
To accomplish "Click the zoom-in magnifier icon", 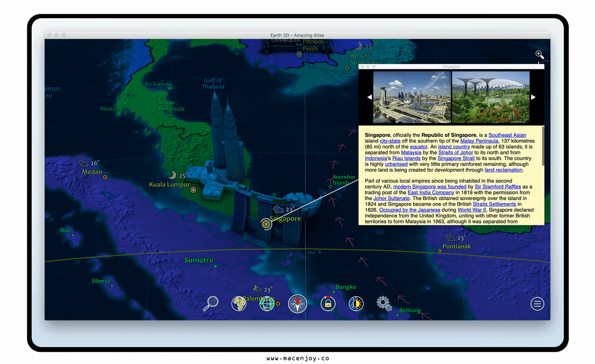I will click(539, 55).
